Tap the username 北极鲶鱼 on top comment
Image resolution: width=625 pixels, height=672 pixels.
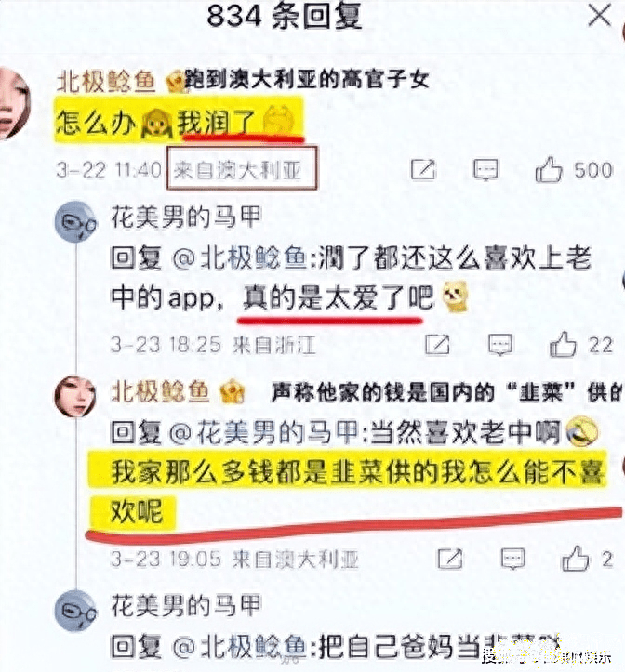click(105, 81)
